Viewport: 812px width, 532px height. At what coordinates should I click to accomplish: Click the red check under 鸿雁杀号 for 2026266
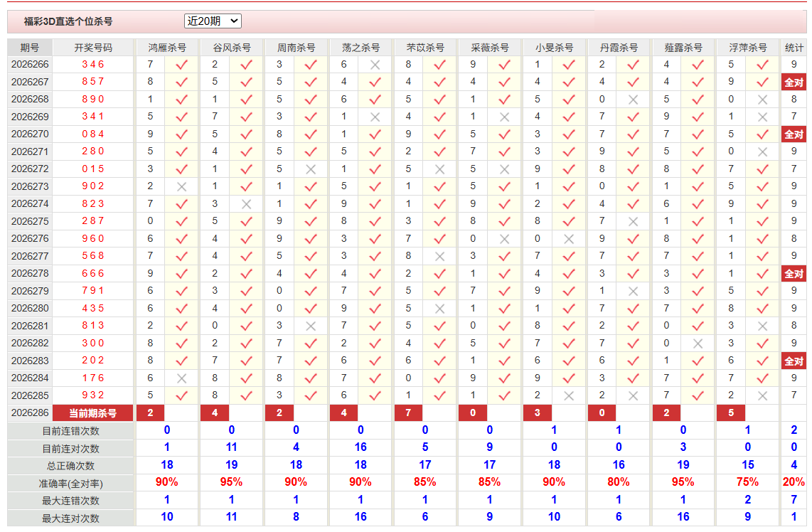point(182,65)
